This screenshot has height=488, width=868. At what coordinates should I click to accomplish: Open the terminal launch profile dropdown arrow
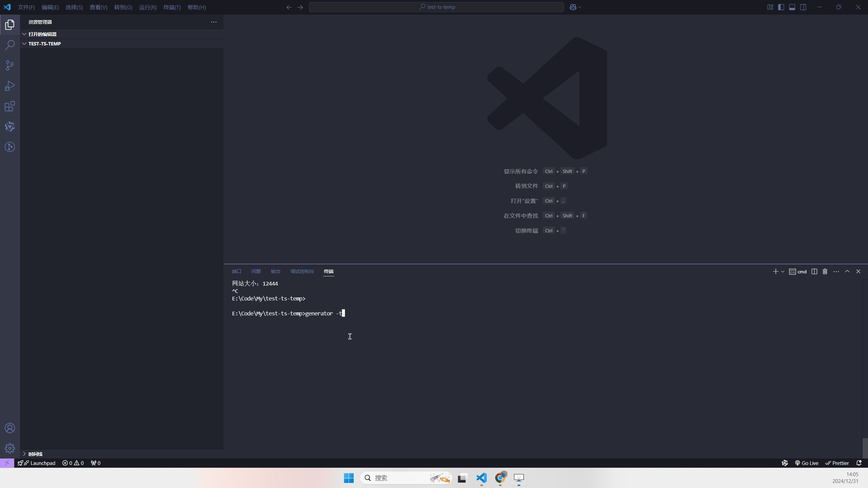click(x=783, y=272)
